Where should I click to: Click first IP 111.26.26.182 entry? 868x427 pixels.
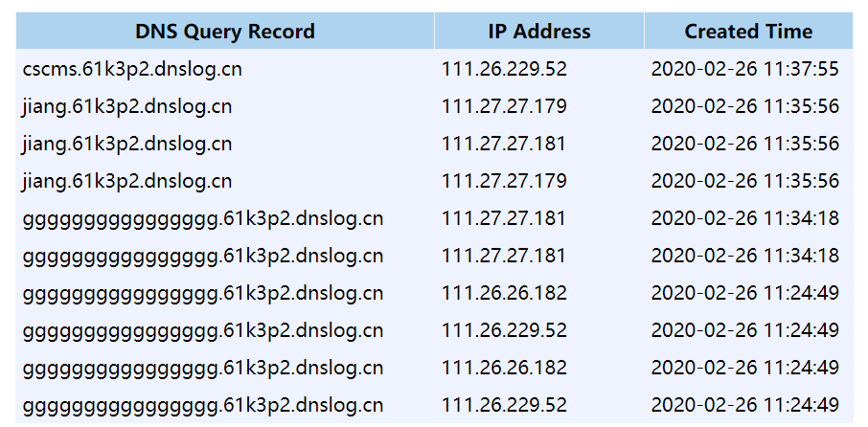504,293
